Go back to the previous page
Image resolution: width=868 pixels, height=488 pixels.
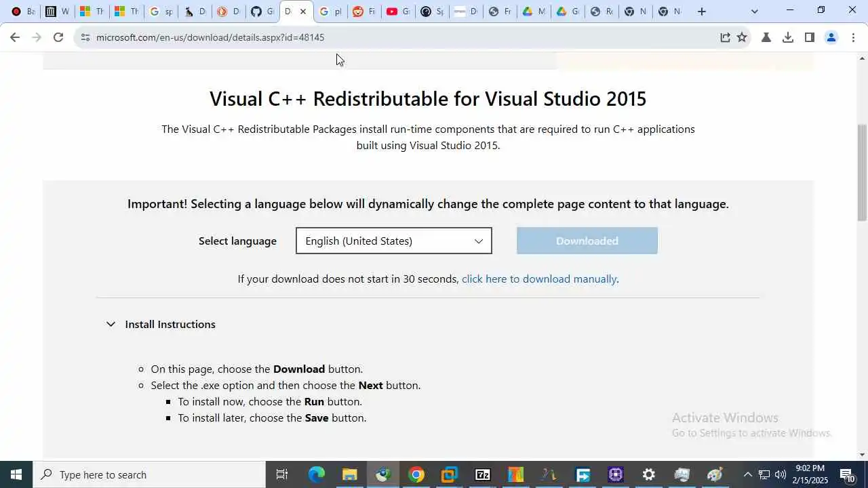(15, 37)
